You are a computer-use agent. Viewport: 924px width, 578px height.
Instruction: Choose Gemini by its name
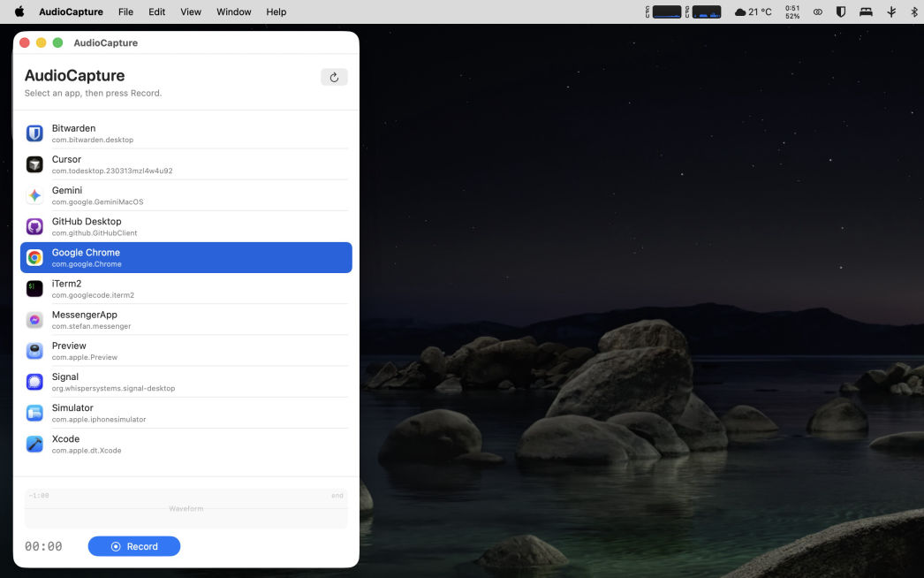tap(67, 190)
